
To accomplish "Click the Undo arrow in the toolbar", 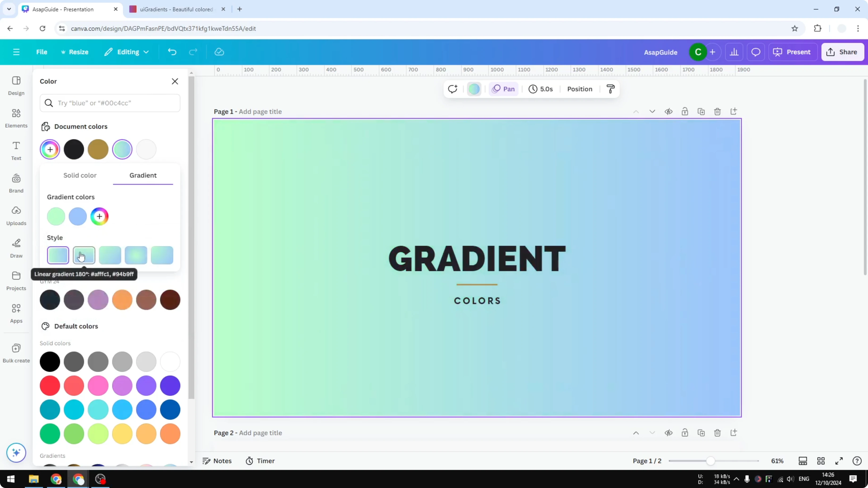I will click(172, 52).
